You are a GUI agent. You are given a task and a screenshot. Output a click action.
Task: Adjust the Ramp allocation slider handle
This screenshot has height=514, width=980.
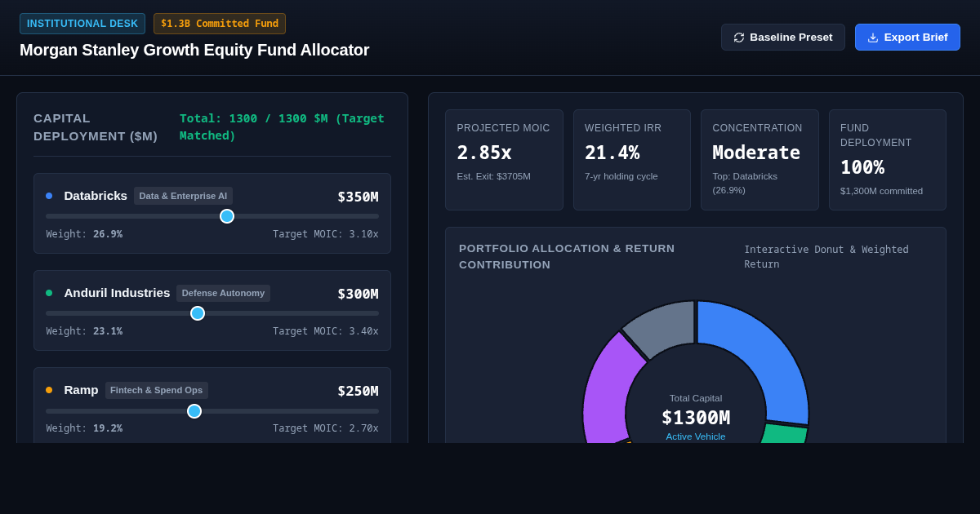coord(194,411)
